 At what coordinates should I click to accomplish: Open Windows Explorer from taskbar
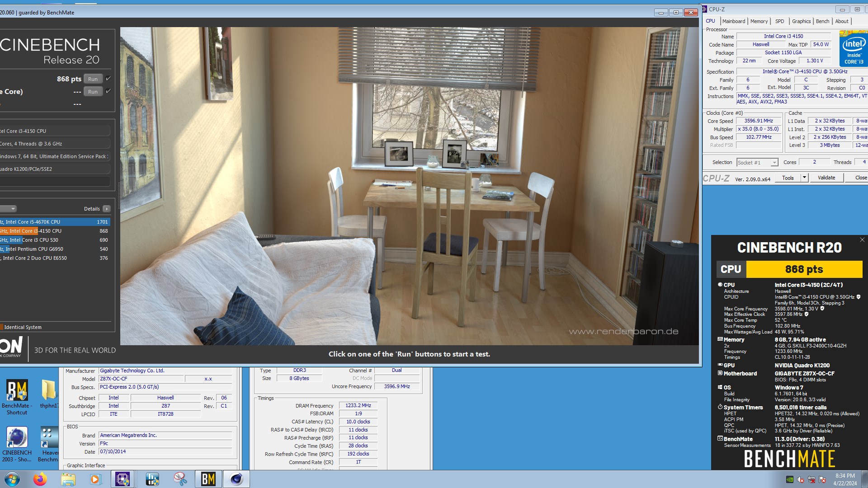(68, 479)
